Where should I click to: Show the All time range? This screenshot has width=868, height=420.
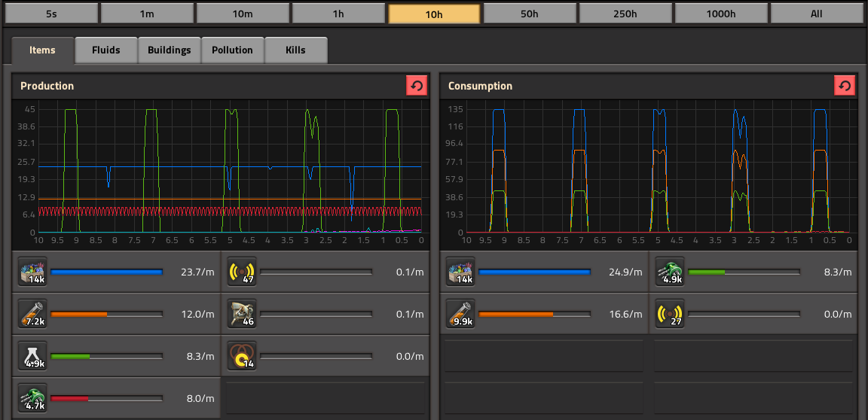pos(816,14)
